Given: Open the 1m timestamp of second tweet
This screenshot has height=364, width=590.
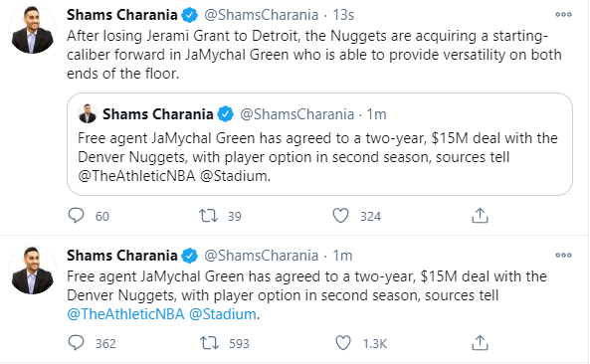Looking at the screenshot, I should tap(342, 256).
